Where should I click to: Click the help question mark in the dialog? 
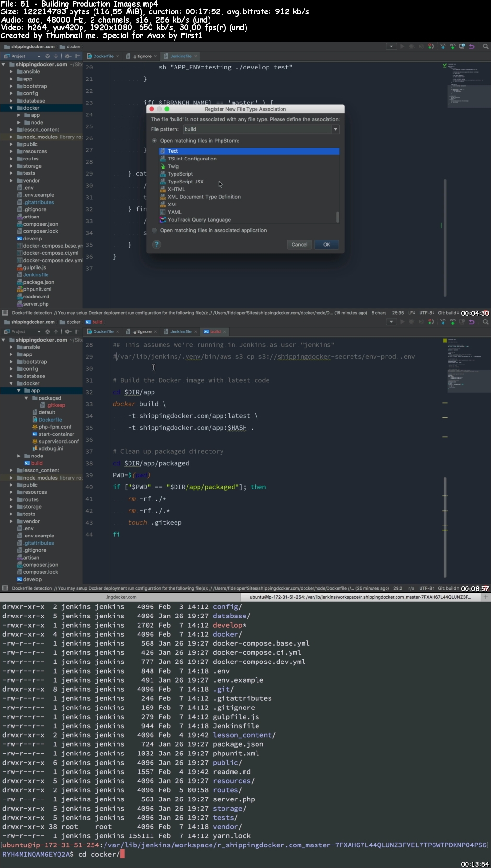[x=156, y=244]
